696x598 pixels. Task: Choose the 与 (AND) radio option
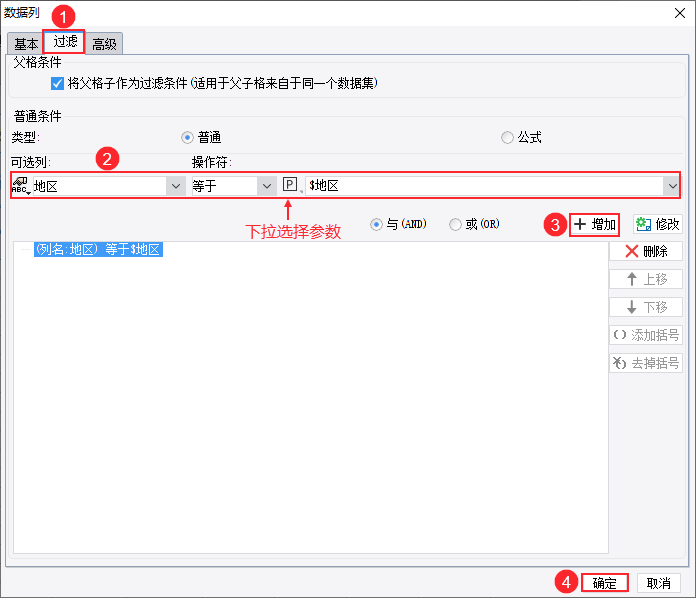(x=376, y=225)
